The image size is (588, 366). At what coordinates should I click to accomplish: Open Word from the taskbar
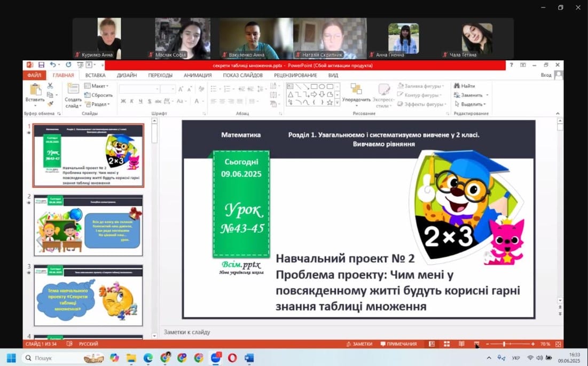[x=249, y=358]
